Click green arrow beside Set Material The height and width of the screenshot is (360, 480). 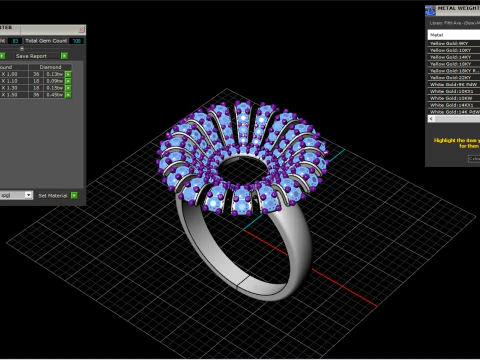coord(74,195)
